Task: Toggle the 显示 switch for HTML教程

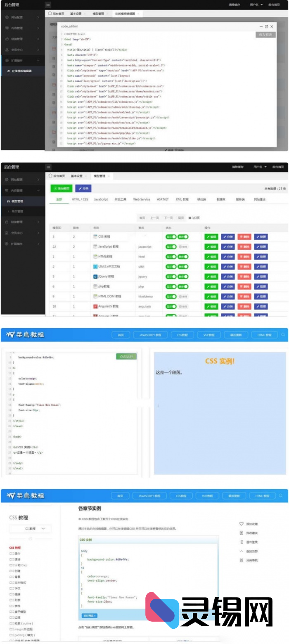Action: click(x=171, y=256)
